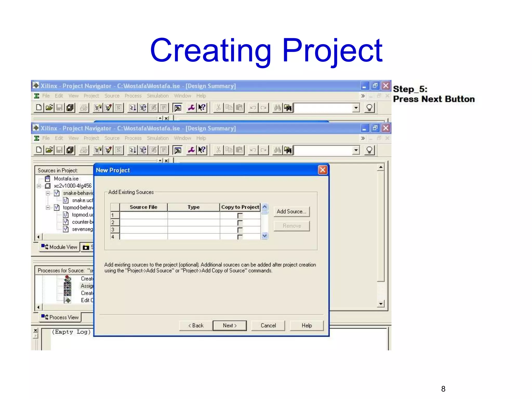Click the lightbulb tips icon in lower toolbar
Viewport: 532px width, 399px height.
point(369,150)
